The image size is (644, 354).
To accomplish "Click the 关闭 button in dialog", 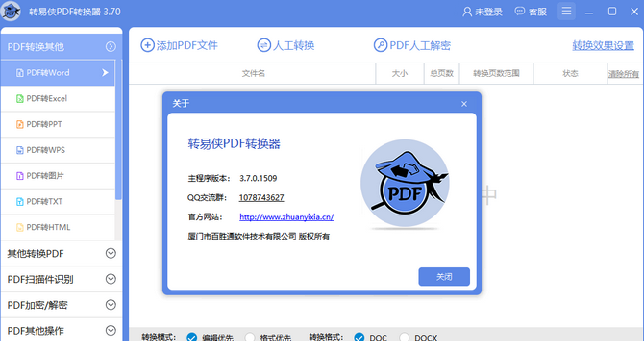I will coord(444,277).
